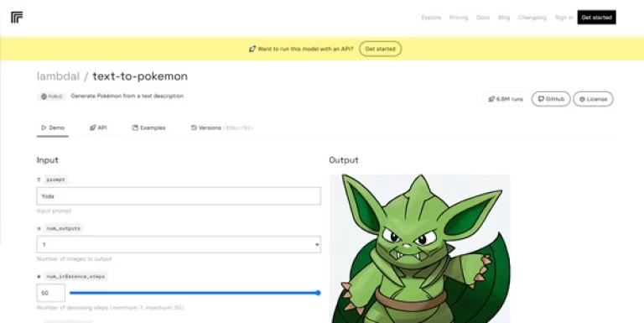Click the Replicate logo icon
This screenshot has width=644, height=323.
pyautogui.click(x=17, y=18)
